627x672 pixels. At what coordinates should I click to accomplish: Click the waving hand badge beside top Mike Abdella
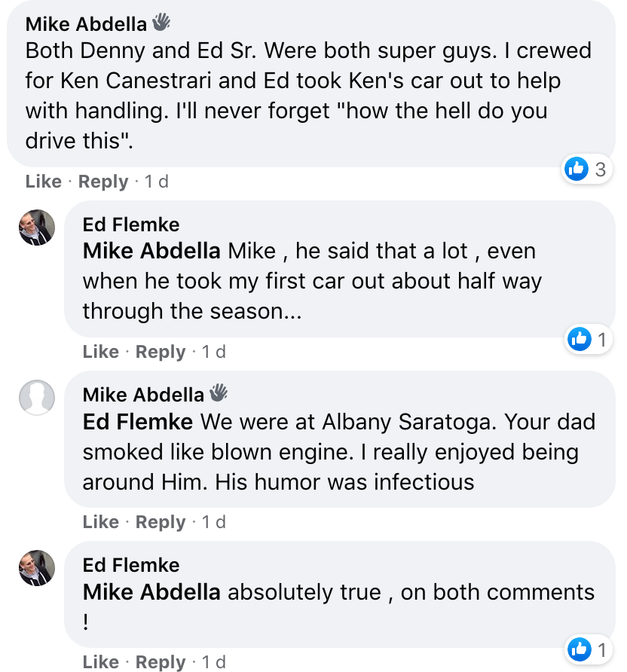(161, 22)
